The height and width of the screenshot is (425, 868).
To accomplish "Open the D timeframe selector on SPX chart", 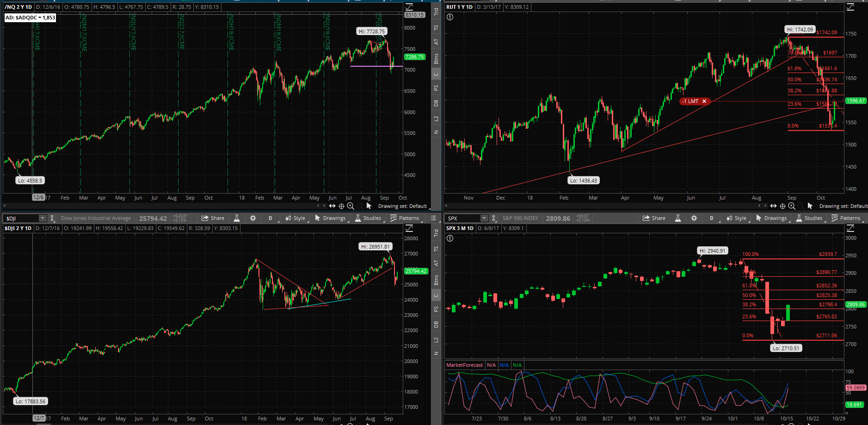I will pos(712,218).
